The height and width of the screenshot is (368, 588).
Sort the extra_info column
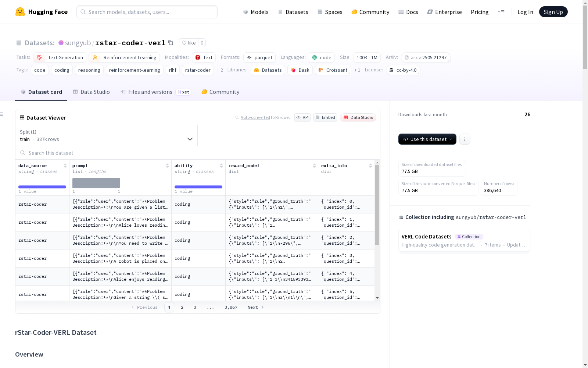(x=370, y=166)
